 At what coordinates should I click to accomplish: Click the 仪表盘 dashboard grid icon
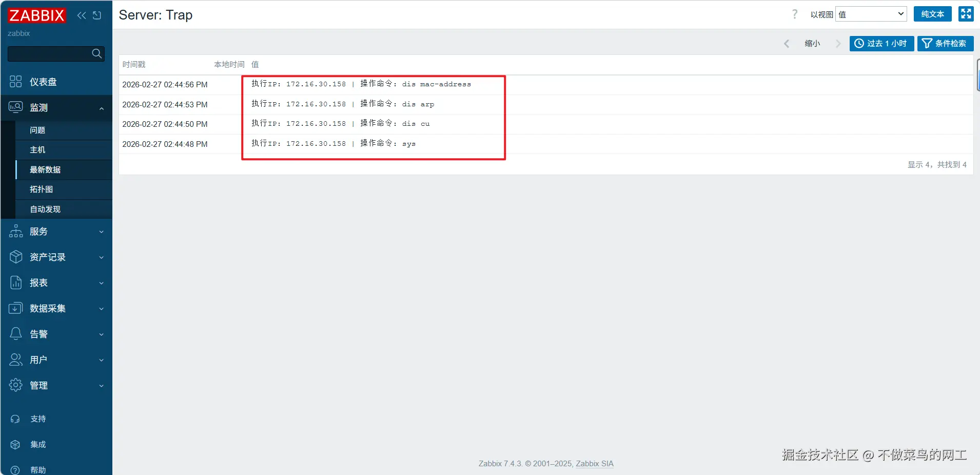pos(16,82)
